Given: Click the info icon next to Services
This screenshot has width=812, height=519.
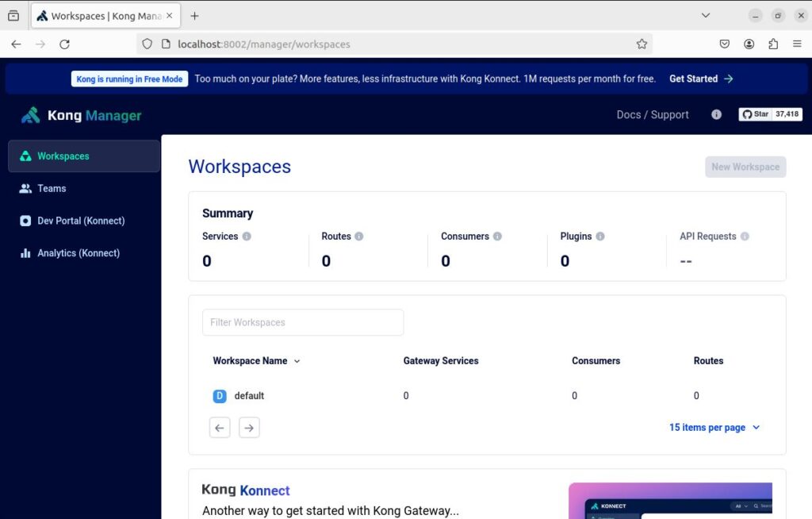Looking at the screenshot, I should click(247, 236).
